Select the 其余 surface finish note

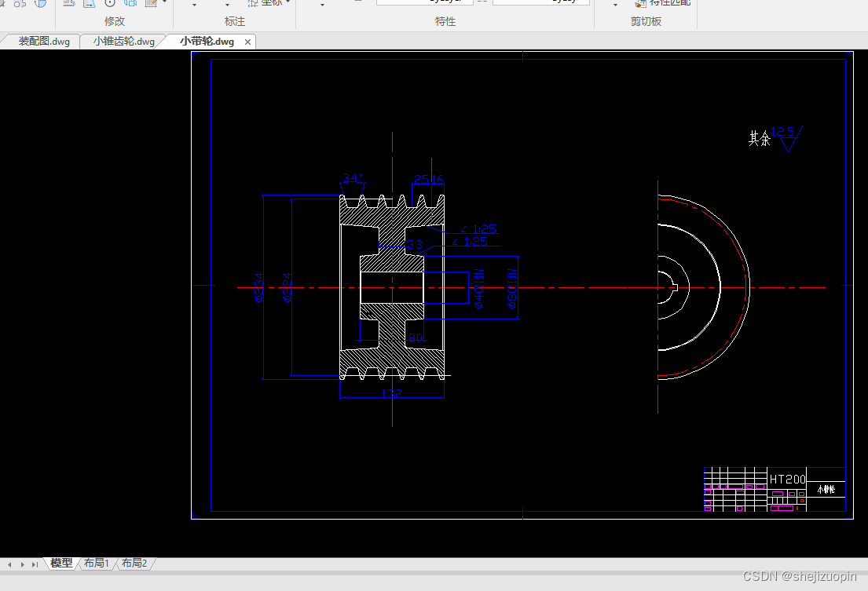tap(760, 138)
